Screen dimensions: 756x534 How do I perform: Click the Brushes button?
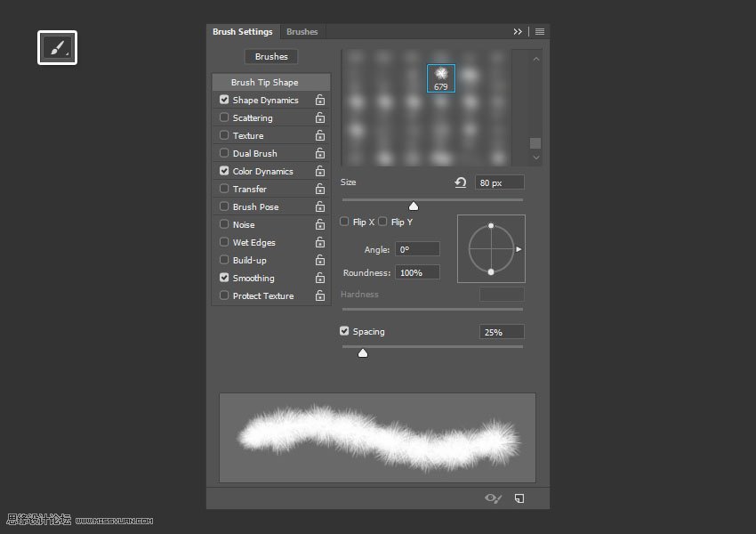point(271,57)
